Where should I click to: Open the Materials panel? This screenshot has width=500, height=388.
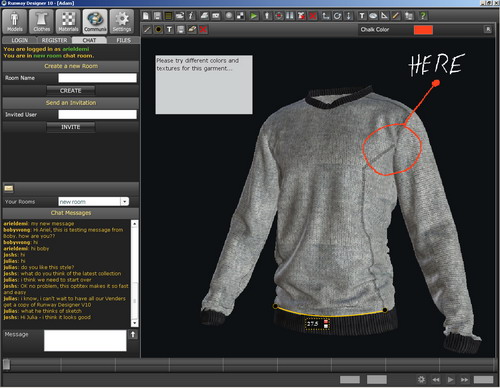(68, 21)
